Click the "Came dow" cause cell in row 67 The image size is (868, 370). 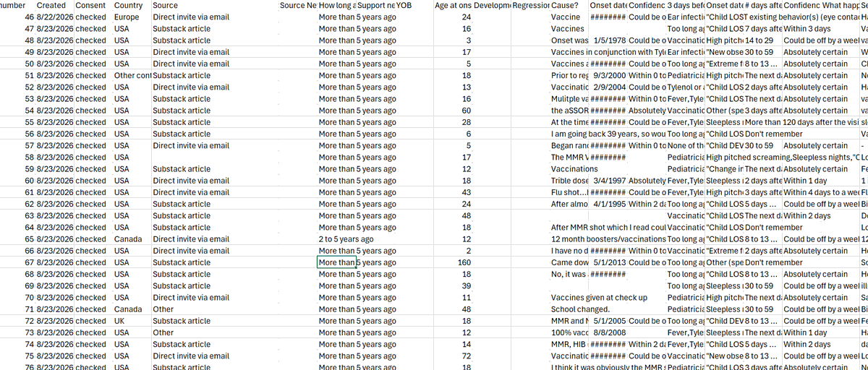[x=569, y=262]
